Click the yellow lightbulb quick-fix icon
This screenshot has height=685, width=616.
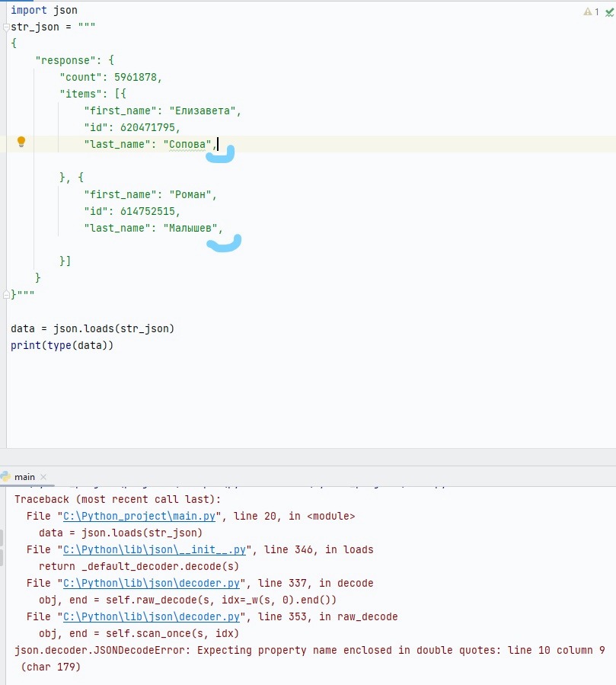click(x=21, y=142)
